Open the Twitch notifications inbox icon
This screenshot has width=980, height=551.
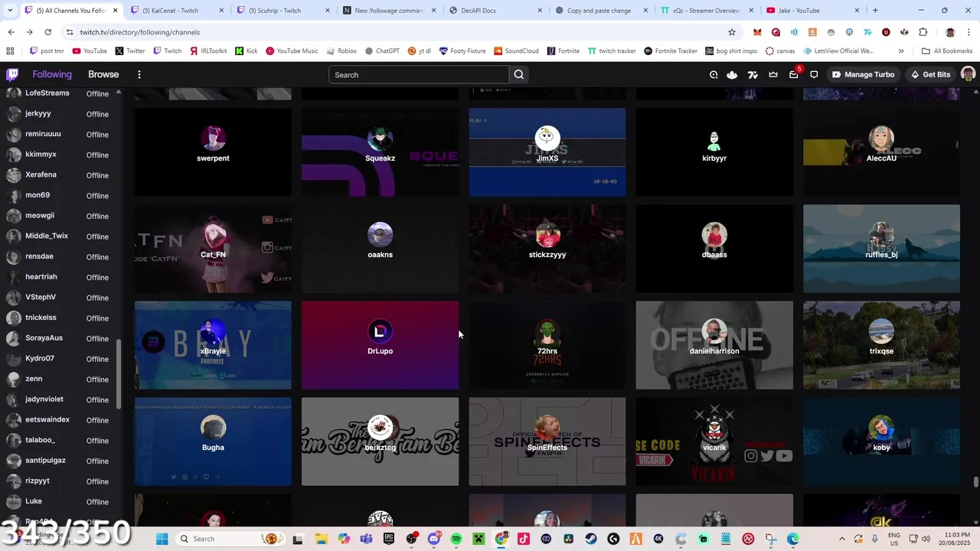pyautogui.click(x=793, y=74)
